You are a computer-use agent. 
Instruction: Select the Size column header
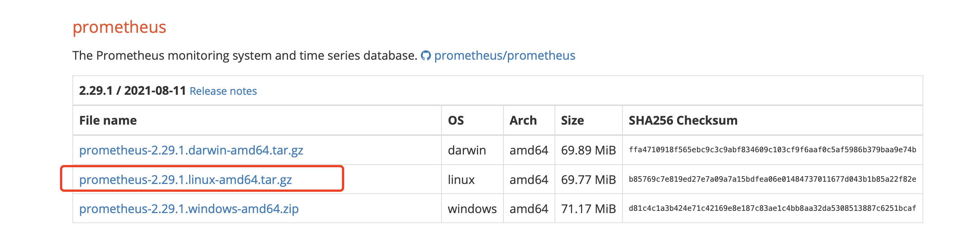click(572, 120)
